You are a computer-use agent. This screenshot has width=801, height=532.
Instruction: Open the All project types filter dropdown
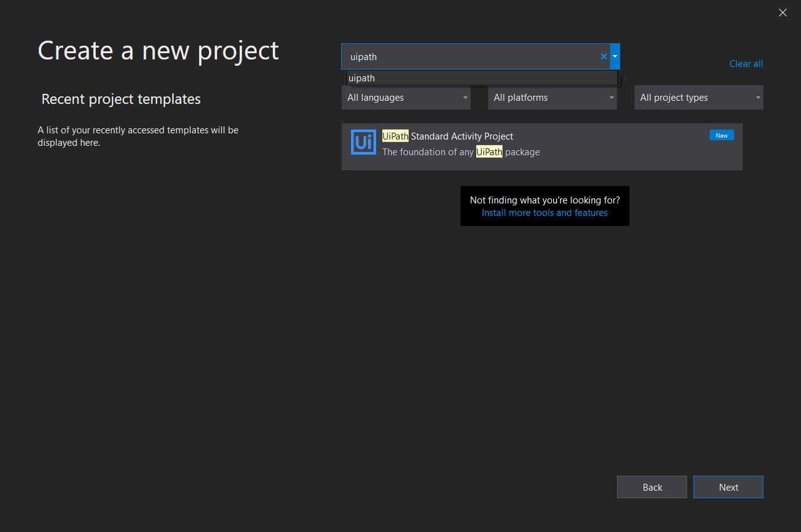click(x=699, y=98)
